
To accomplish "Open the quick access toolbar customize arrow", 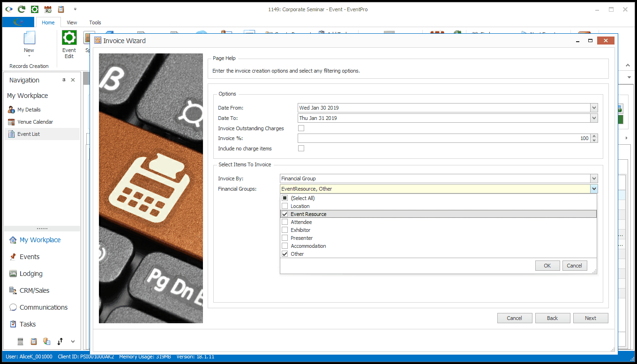I will pyautogui.click(x=75, y=9).
